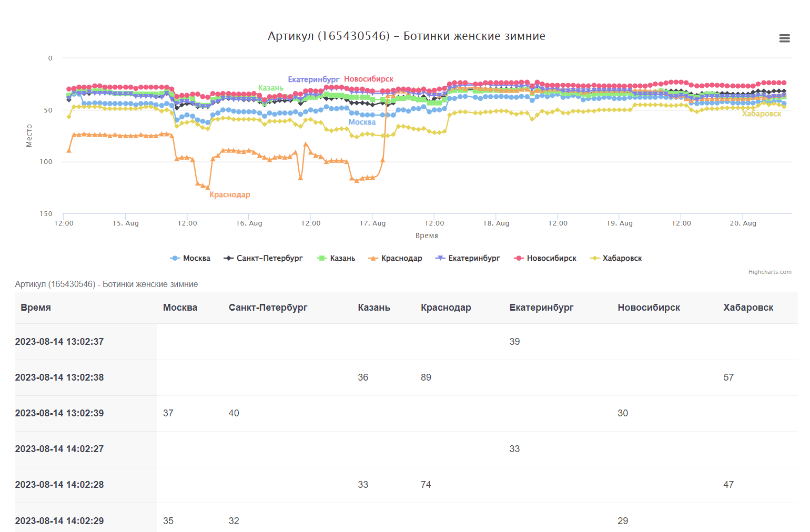Click the Москва table column header
The image size is (810, 532).
point(180,308)
